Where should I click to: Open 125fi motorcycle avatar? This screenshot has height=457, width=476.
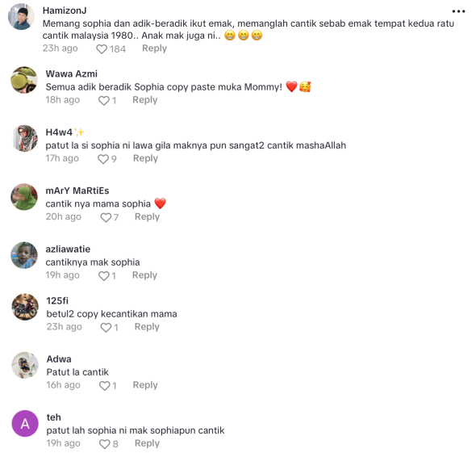25,307
